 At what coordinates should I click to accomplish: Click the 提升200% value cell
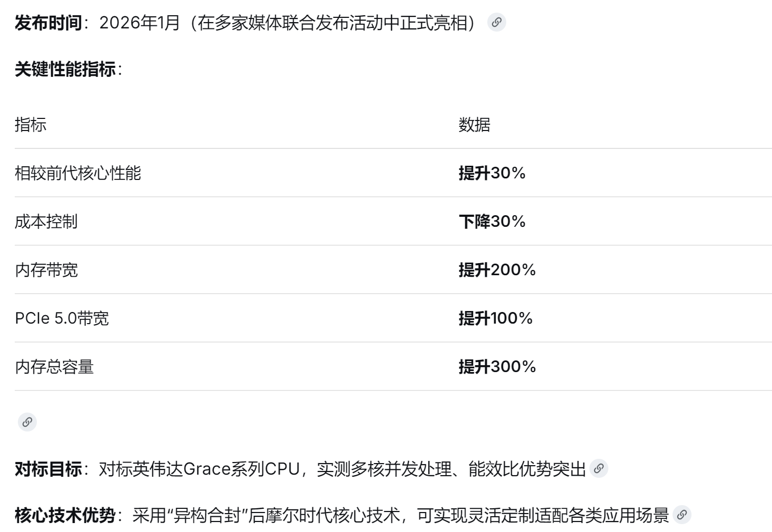click(x=497, y=270)
